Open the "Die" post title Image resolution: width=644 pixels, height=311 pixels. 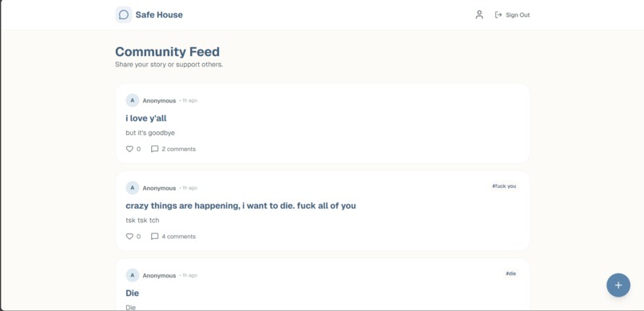[x=133, y=293]
